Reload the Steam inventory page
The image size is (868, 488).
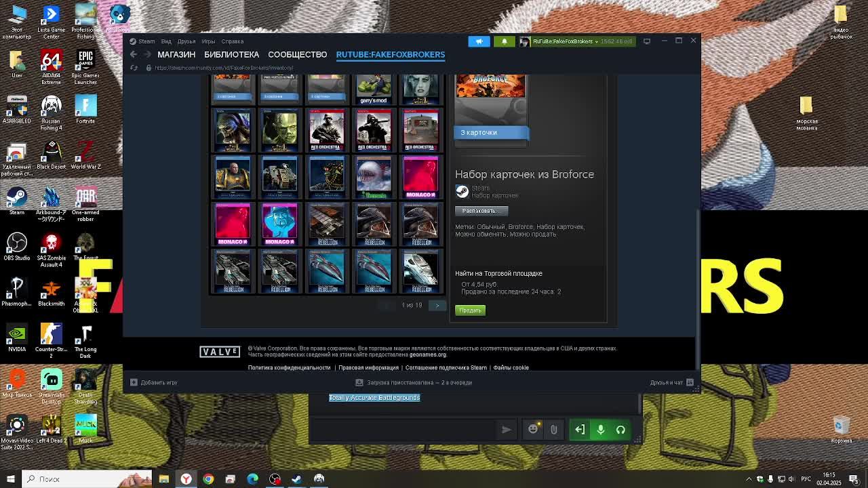(x=134, y=68)
